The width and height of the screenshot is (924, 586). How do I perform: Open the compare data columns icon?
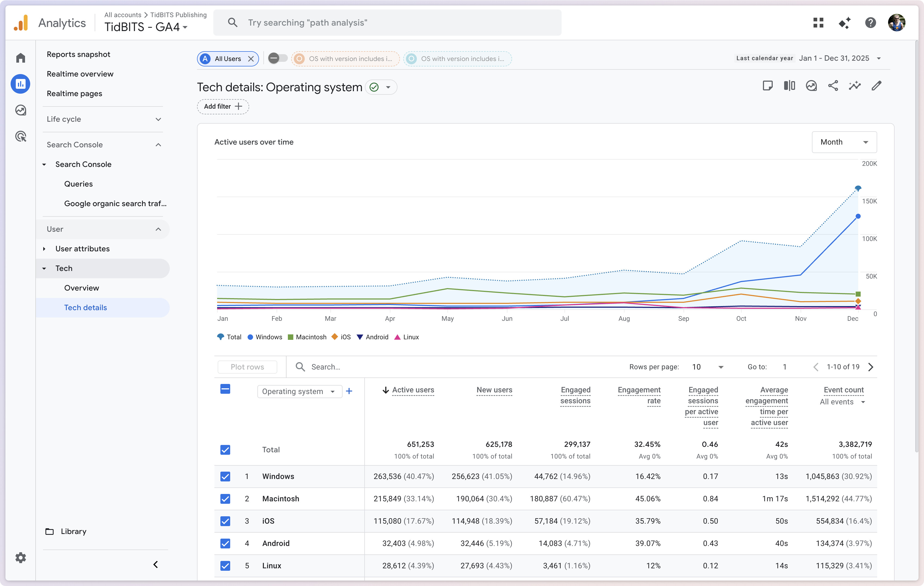(789, 86)
